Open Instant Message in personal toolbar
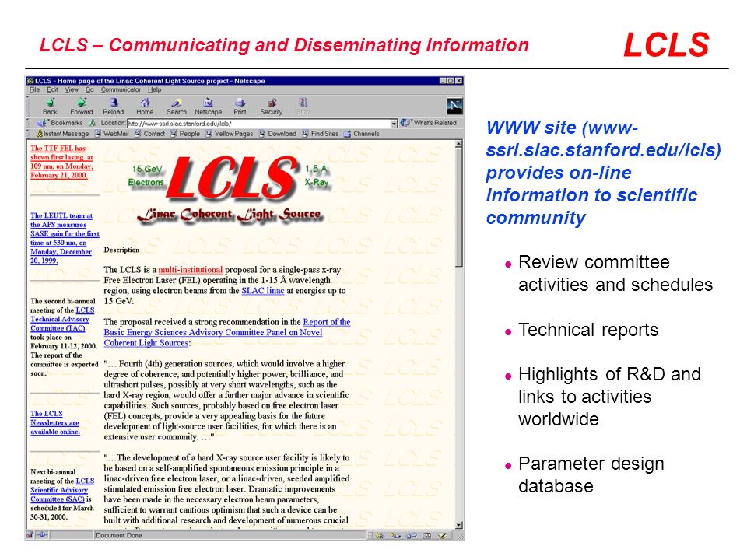The image size is (747, 560). (62, 134)
